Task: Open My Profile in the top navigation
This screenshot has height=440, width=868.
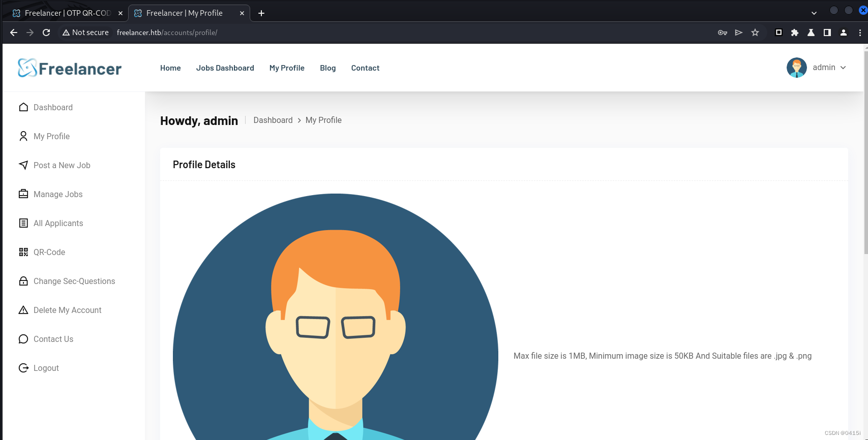Action: (287, 68)
